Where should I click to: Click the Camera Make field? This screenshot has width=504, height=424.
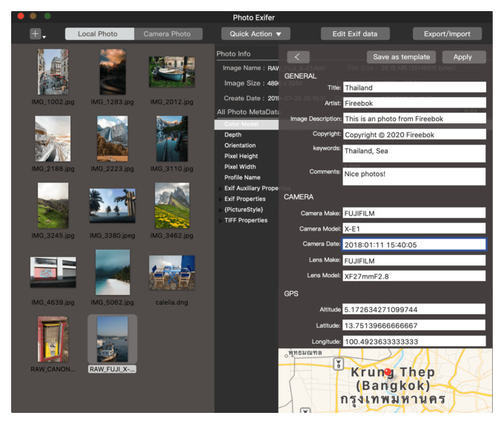[x=414, y=213]
